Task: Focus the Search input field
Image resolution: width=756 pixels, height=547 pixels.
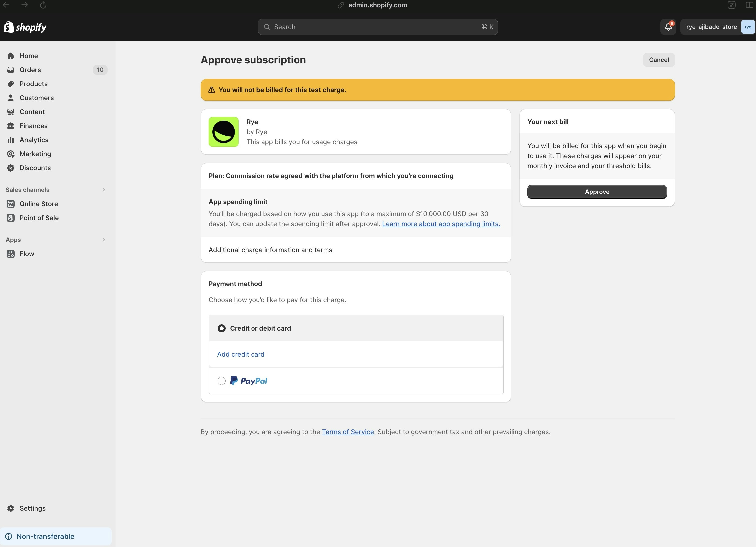Action: [378, 27]
